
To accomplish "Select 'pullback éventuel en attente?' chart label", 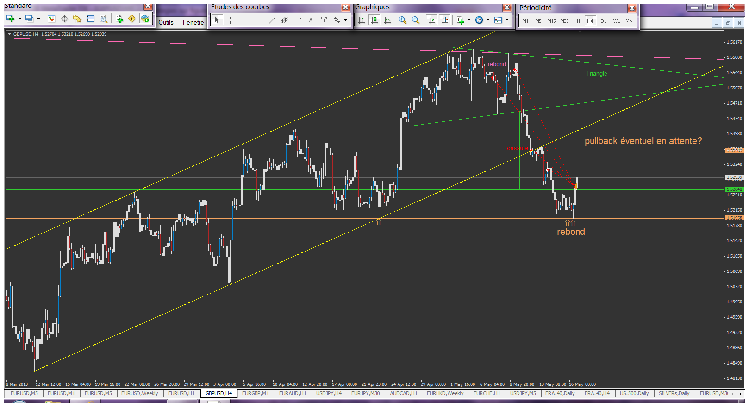I will pos(643,141).
